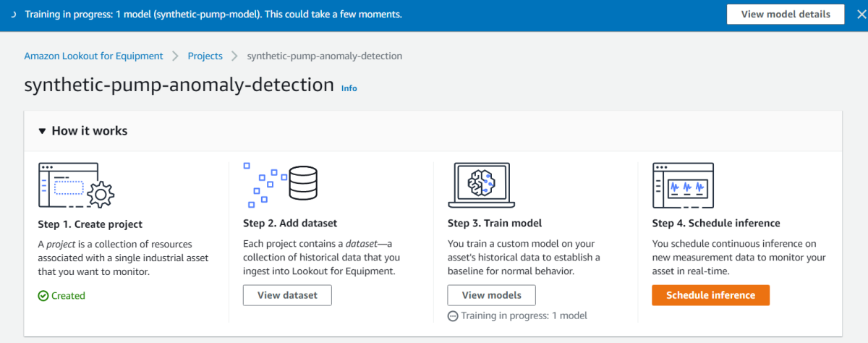Viewport: 868px width, 343px height.
Task: Go to Projects breadcrumb link
Action: (205, 56)
